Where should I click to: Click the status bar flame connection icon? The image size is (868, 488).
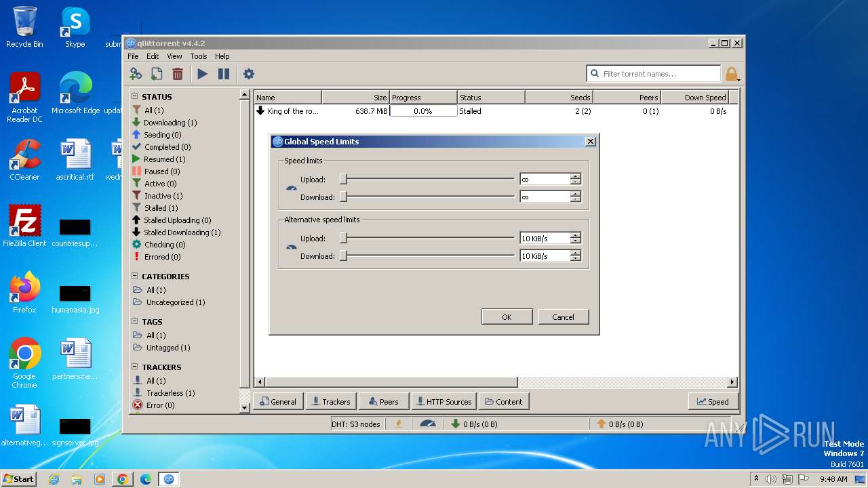[399, 424]
